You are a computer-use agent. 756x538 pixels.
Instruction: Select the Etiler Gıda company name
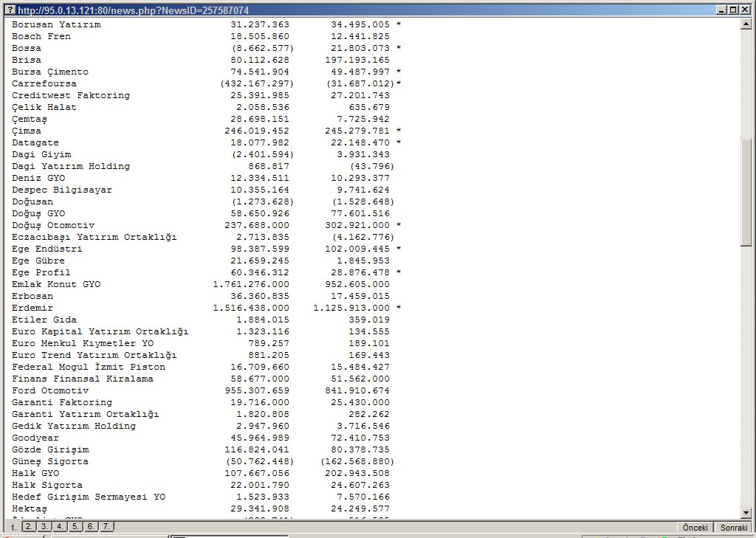pyautogui.click(x=44, y=320)
